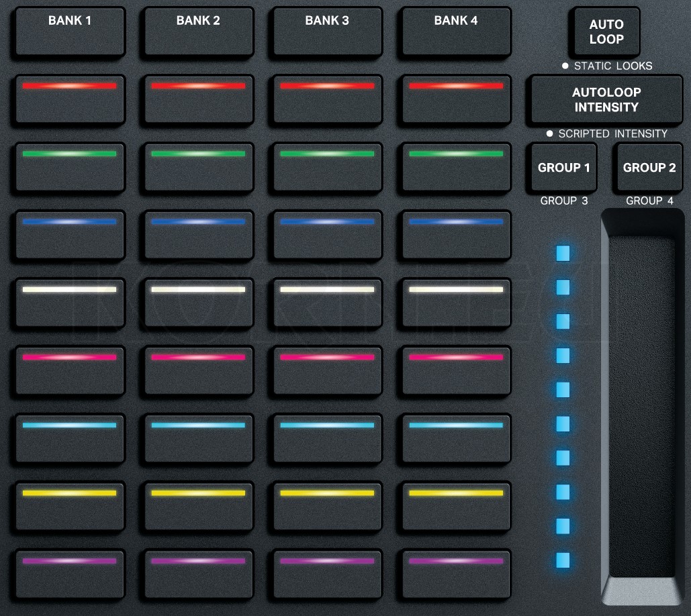691x616 pixels.
Task: Click the topmost blue LED indicator
Action: tap(561, 253)
